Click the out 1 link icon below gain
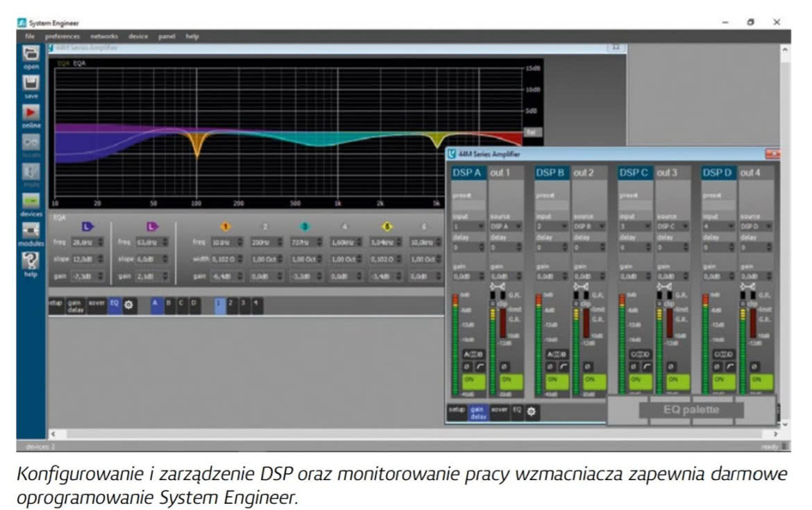 498,287
